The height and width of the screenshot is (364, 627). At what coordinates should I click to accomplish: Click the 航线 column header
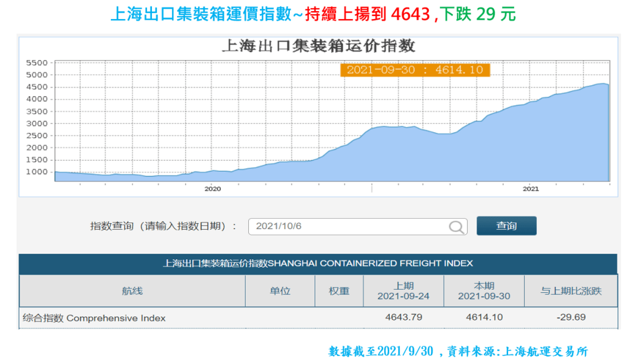click(132, 291)
